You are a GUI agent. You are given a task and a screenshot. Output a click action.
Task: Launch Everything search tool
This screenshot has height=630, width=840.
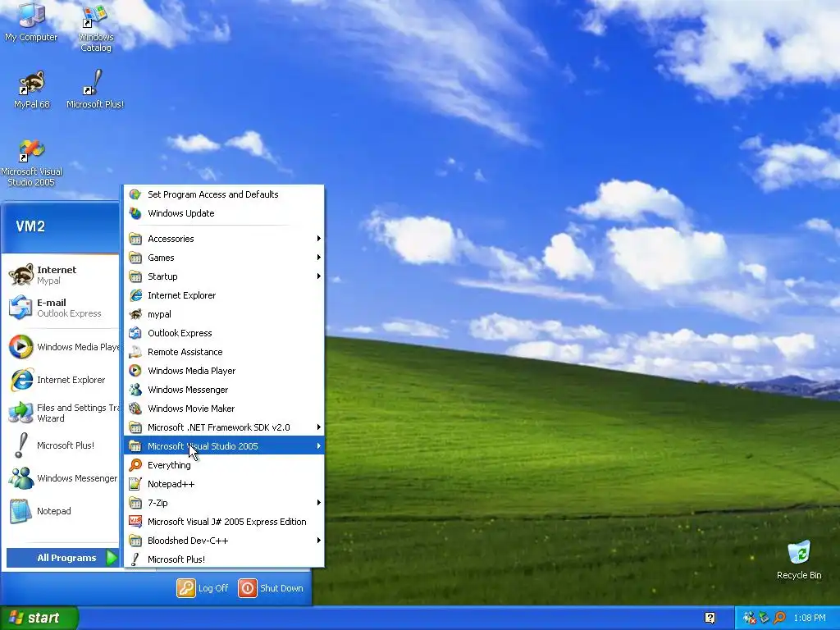pos(224,465)
